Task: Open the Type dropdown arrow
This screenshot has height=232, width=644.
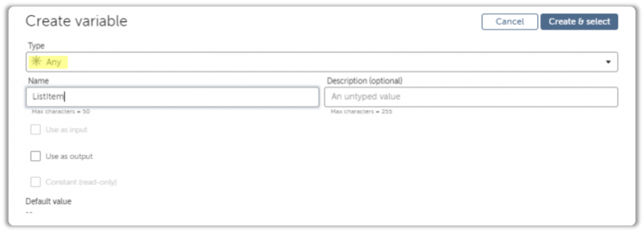Action: 608,62
